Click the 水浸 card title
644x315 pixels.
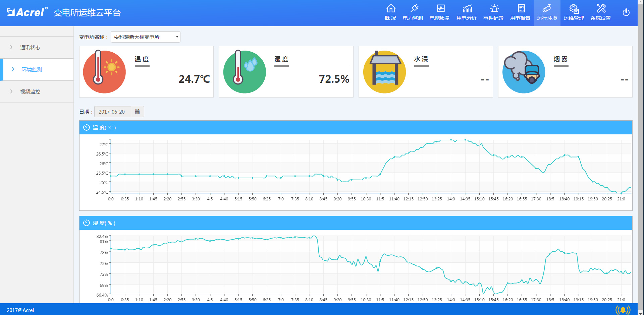[x=421, y=59]
